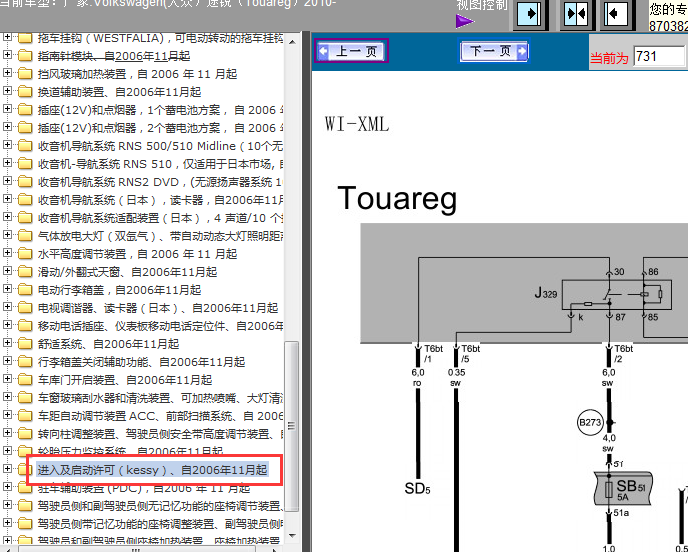Image resolution: width=688 pixels, height=552 pixels.
Task: Click the purple triangle next to 视图控制
Action: [464, 21]
